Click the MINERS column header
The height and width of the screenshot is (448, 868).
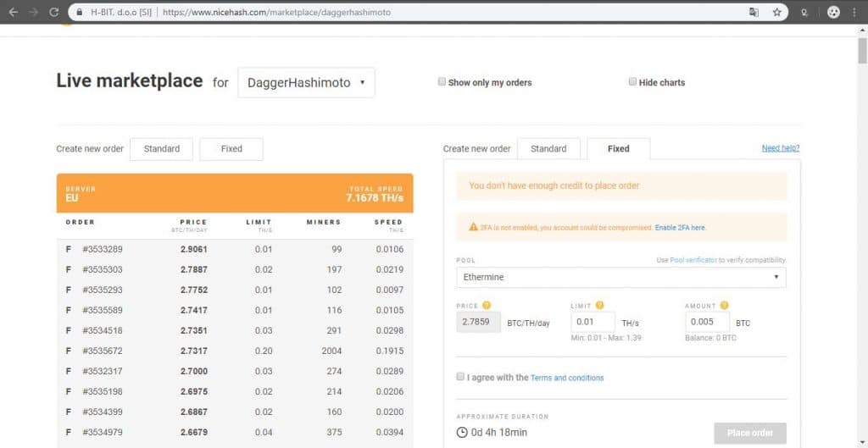324,223
